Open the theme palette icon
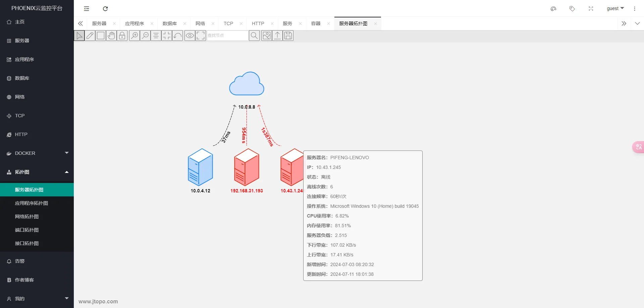This screenshot has height=308, width=644. coord(553,9)
